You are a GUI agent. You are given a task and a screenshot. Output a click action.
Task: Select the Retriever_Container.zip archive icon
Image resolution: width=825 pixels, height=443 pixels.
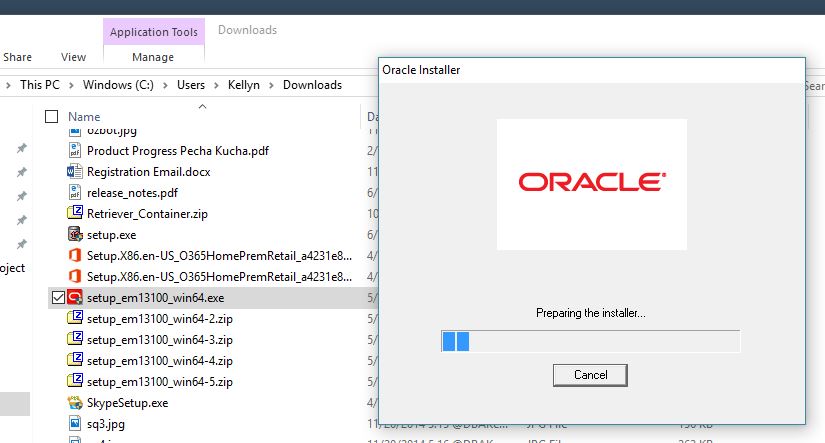coord(75,214)
